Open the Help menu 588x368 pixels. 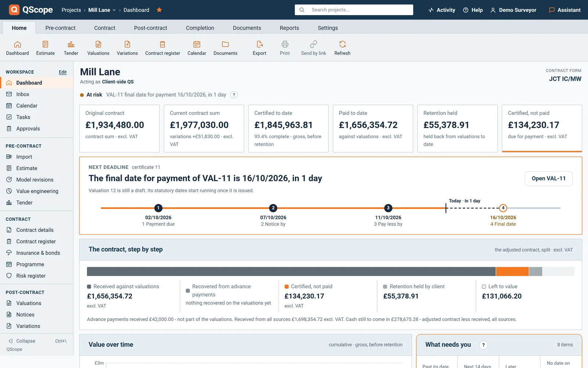click(x=473, y=10)
